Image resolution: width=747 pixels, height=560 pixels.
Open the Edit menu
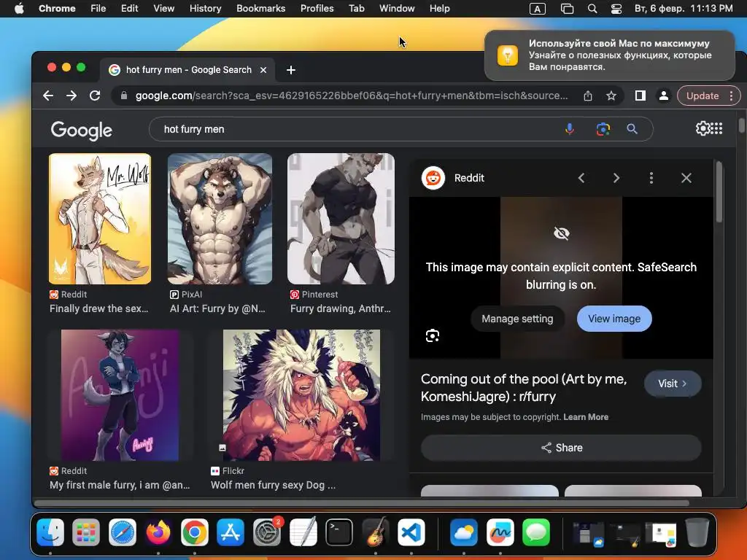pyautogui.click(x=130, y=9)
